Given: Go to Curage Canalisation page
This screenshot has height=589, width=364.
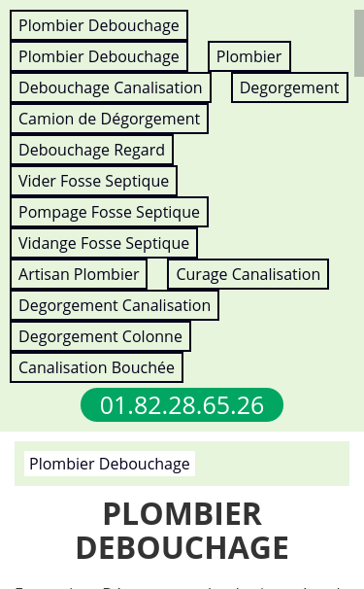Looking at the screenshot, I should pos(248,275).
